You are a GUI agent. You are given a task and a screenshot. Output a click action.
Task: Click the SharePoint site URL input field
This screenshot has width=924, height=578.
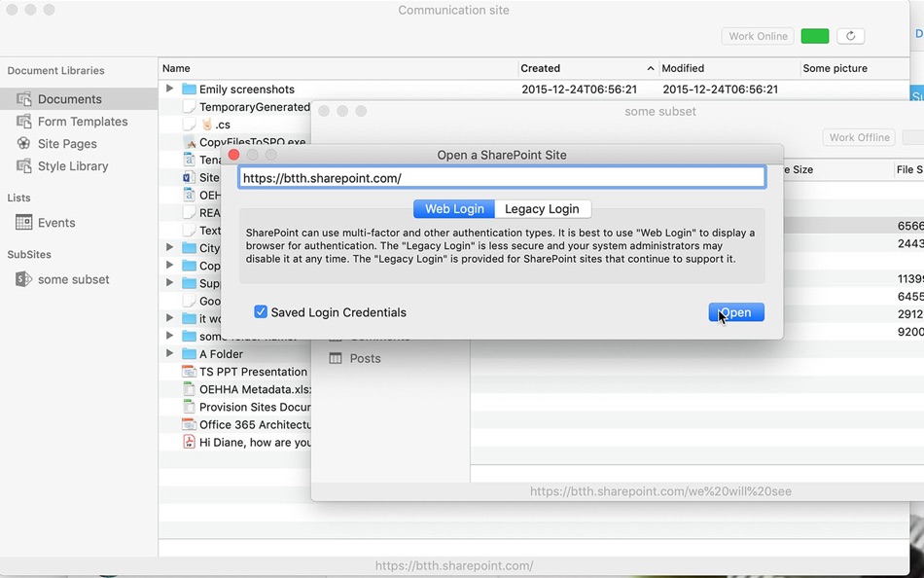pos(502,178)
